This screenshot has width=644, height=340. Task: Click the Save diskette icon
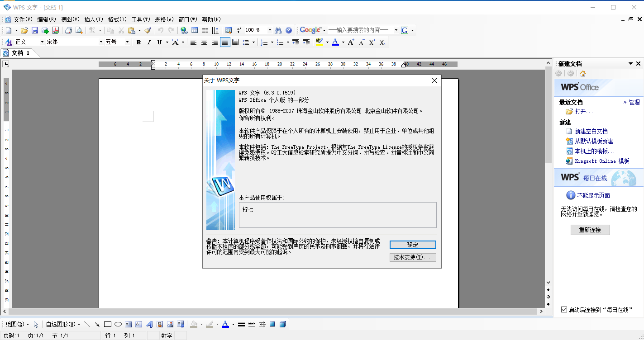[x=34, y=30]
